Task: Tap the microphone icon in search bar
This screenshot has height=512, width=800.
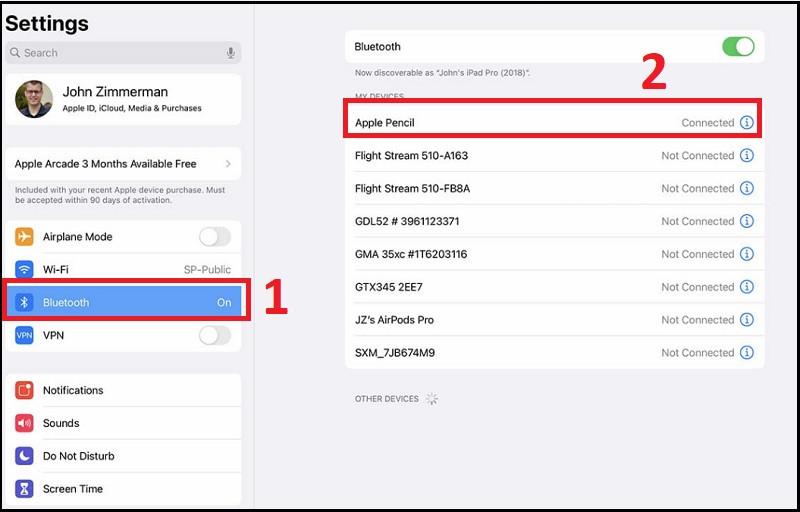Action: [231, 53]
